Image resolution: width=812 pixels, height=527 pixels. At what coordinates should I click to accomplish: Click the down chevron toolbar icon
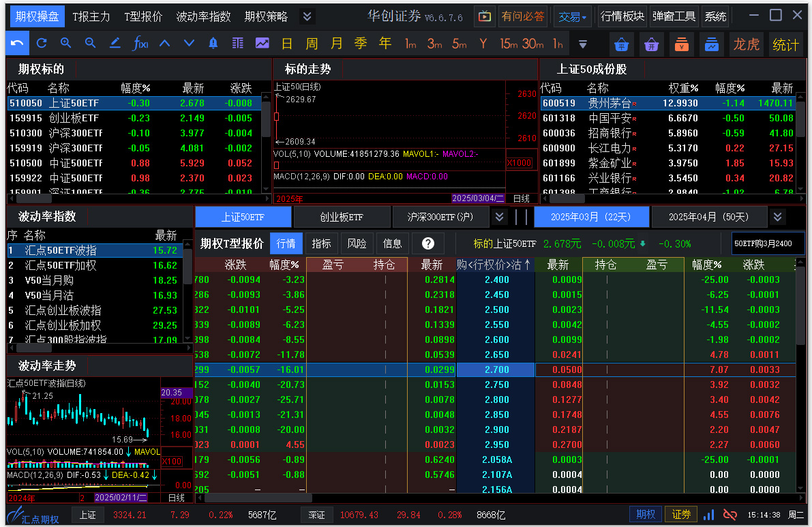[x=189, y=44]
